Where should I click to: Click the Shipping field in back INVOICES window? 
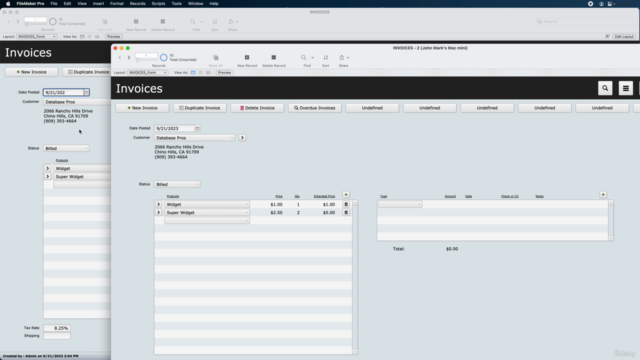(x=57, y=336)
